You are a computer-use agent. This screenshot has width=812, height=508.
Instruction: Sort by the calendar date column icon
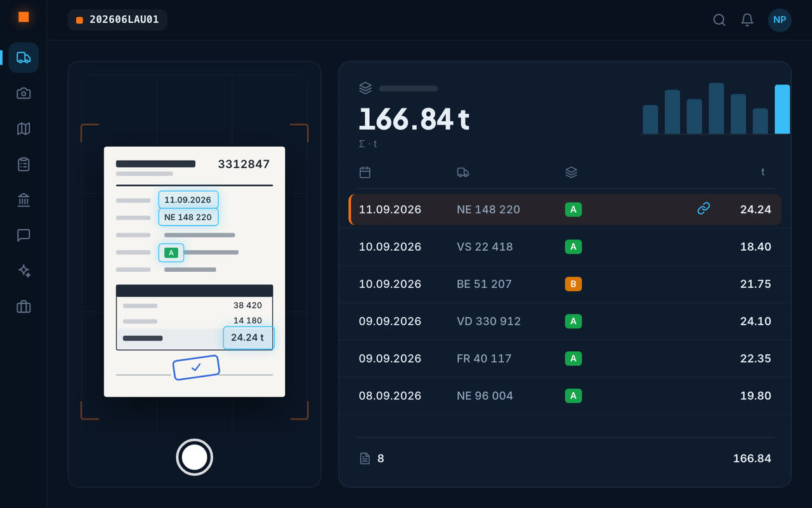coord(365,172)
